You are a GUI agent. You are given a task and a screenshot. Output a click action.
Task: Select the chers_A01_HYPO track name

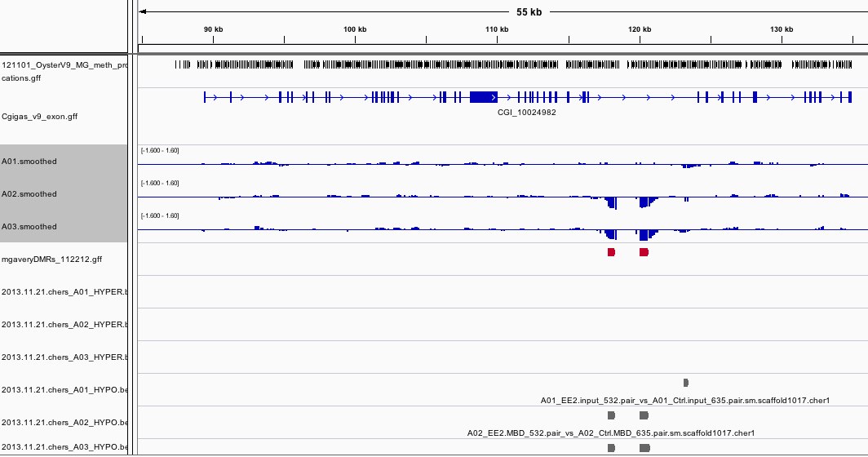click(64, 390)
